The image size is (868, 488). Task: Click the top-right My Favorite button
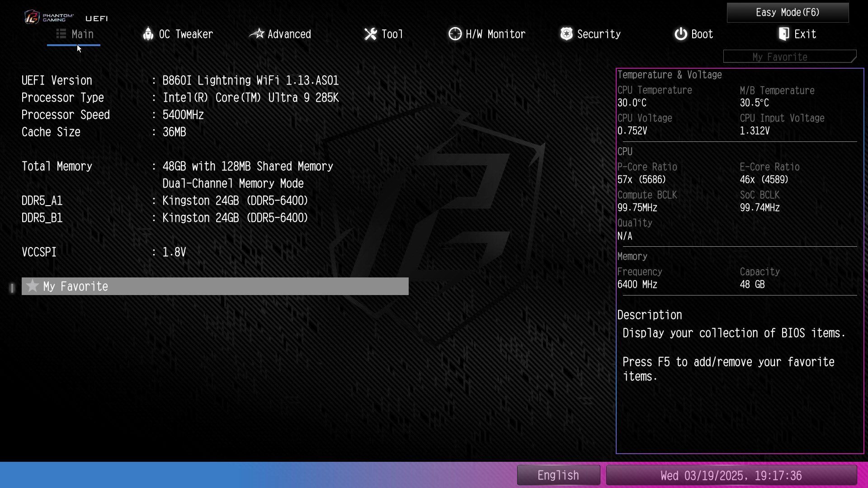click(789, 57)
